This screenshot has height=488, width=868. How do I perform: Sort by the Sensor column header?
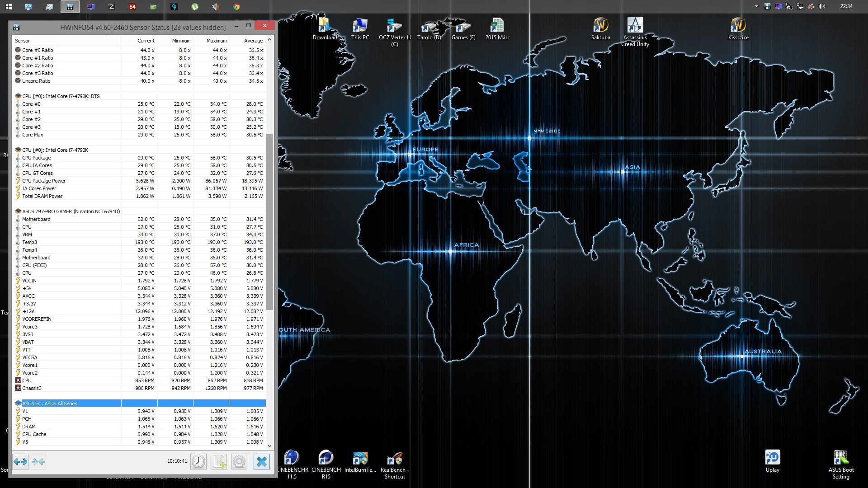pyautogui.click(x=67, y=41)
